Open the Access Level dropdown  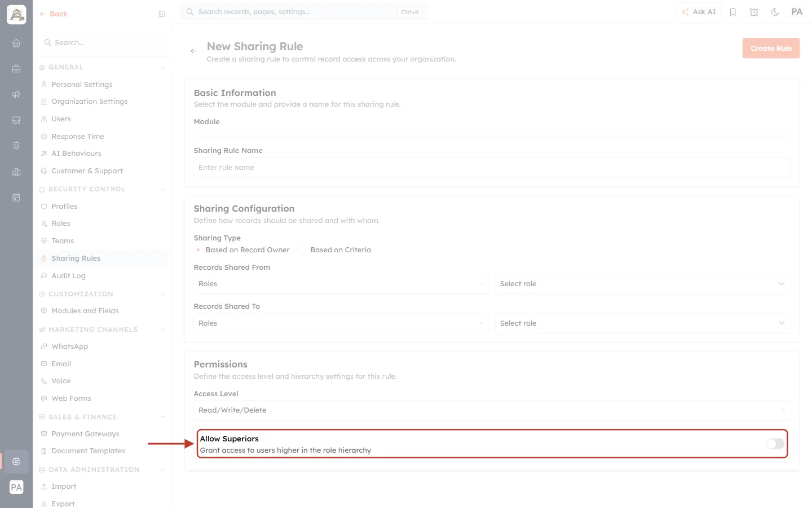click(492, 410)
